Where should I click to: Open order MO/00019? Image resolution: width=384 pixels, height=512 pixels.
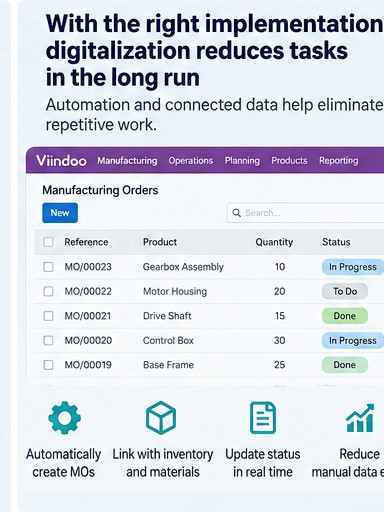click(x=88, y=365)
